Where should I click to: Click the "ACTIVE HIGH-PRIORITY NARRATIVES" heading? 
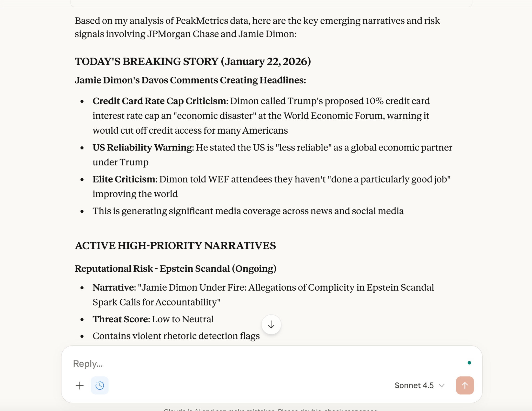[175, 246]
